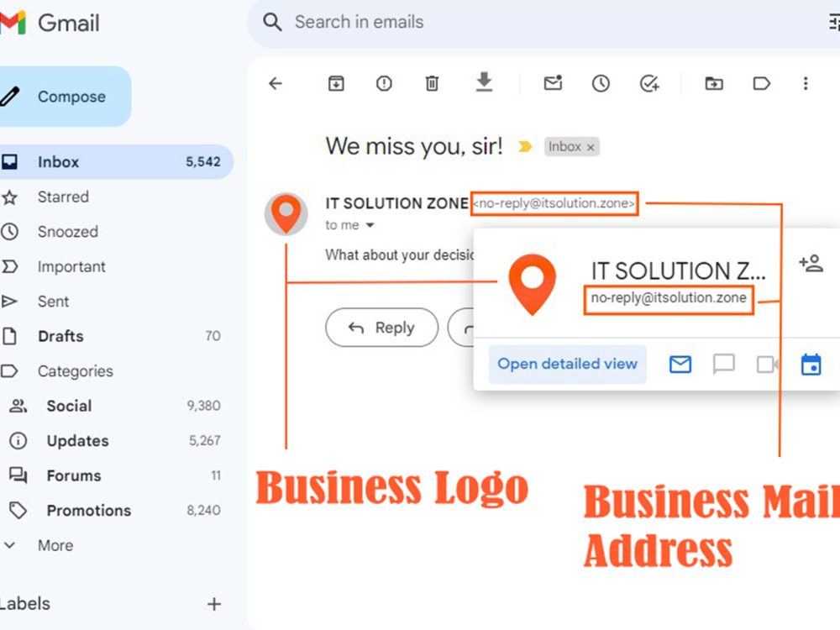Open detailed view of contact
Viewport: 840px width, 630px height.
[567, 365]
